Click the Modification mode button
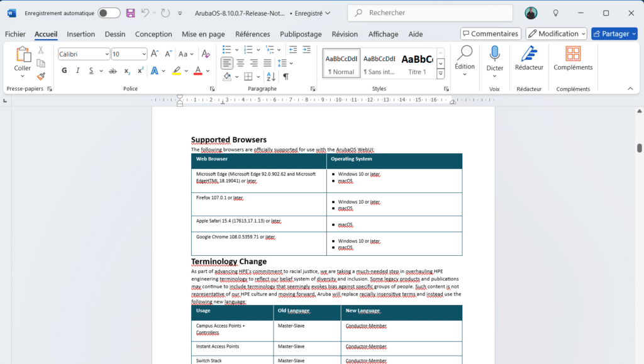The height and width of the screenshot is (364, 644). coord(557,34)
